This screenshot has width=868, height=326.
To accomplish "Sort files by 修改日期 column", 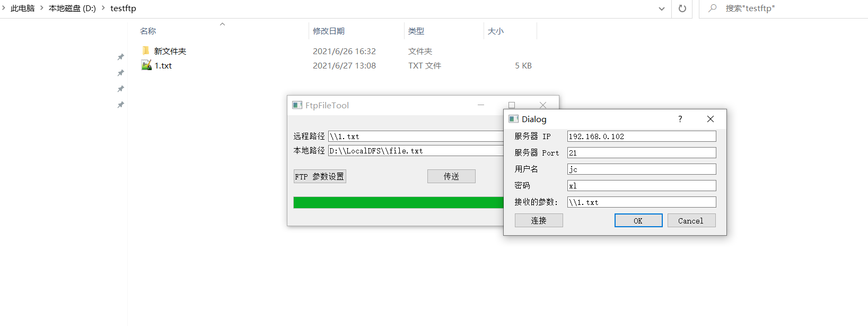I will tap(329, 31).
